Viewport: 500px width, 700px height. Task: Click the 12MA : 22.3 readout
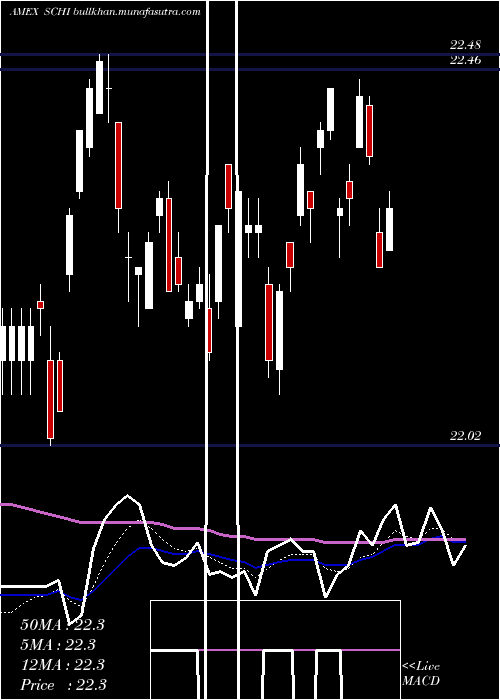(x=62, y=665)
